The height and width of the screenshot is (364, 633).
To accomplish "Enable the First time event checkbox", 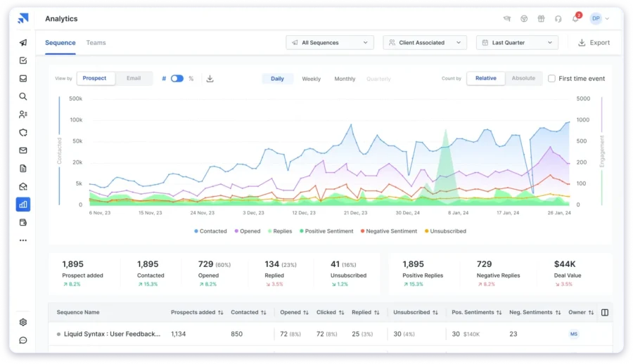I will [x=551, y=79].
